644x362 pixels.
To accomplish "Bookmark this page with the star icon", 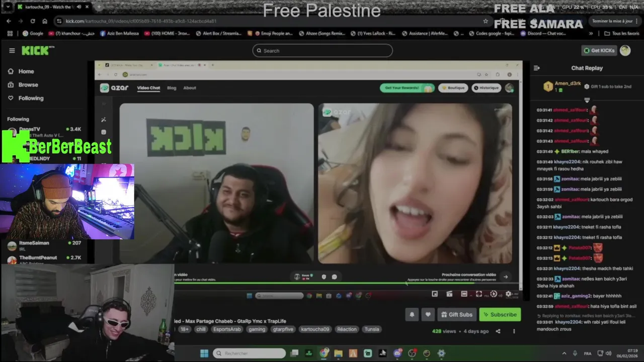I will 485,21.
